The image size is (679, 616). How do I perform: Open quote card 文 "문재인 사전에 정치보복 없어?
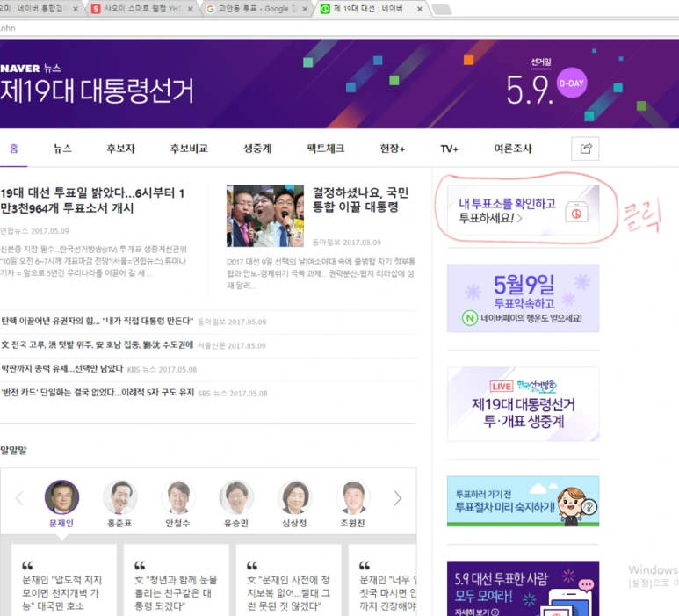point(289,581)
